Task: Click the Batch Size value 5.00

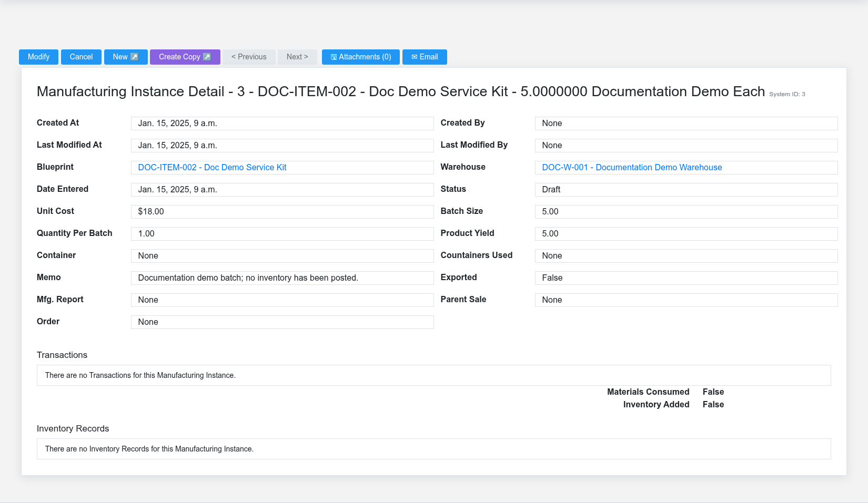Action: [686, 212]
